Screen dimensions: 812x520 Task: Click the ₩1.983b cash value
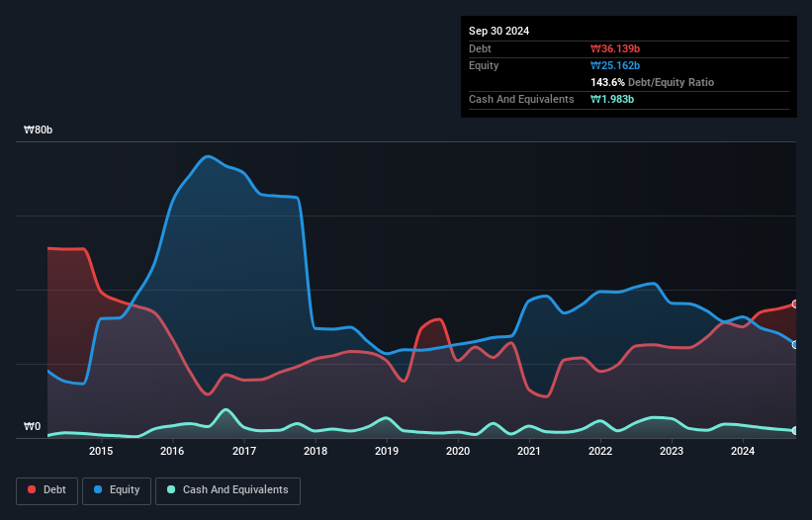point(612,99)
